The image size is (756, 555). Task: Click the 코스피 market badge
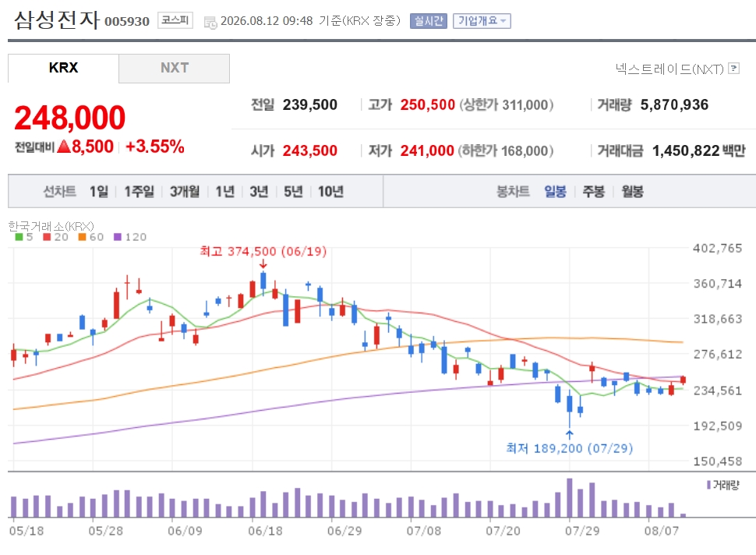pos(175,20)
